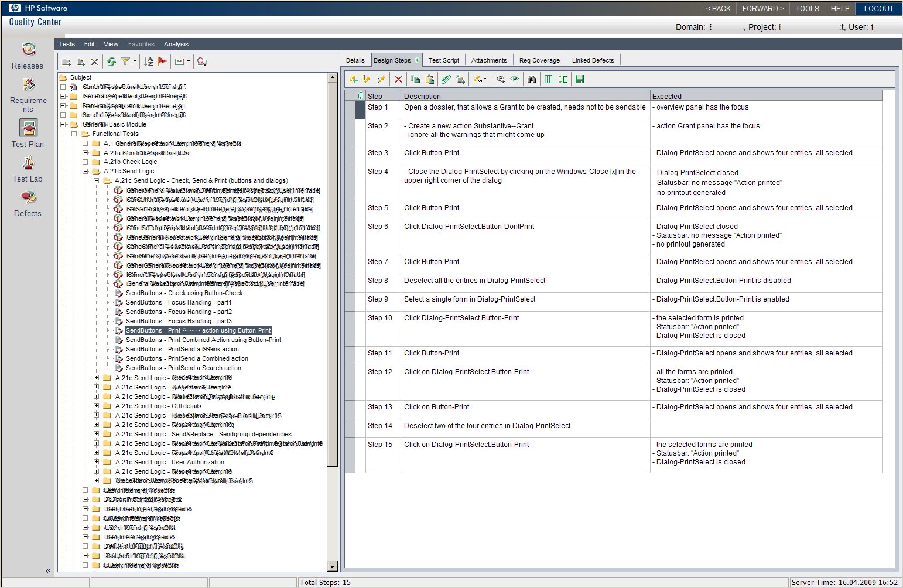This screenshot has width=903, height=588.
Task: Click the Expected column header
Action: point(765,96)
